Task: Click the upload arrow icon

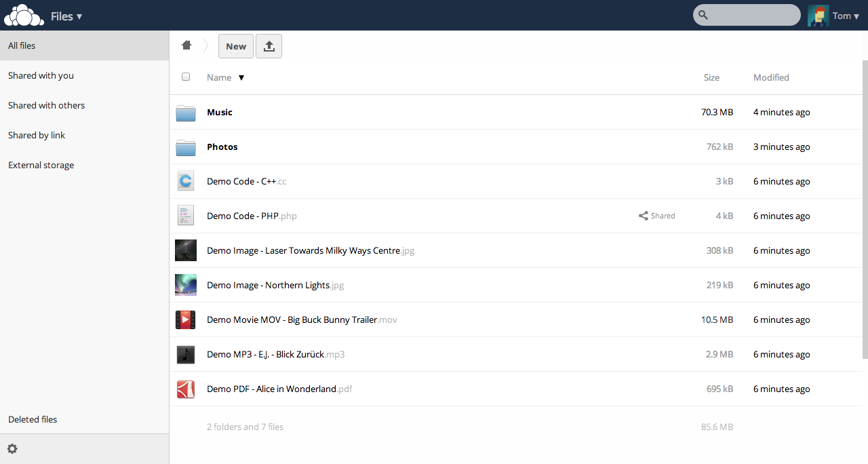Action: 269,46
